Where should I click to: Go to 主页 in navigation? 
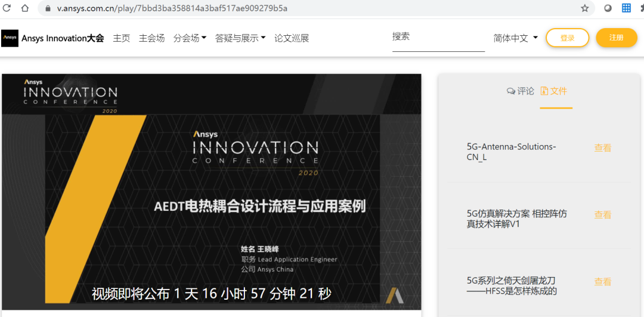(122, 38)
